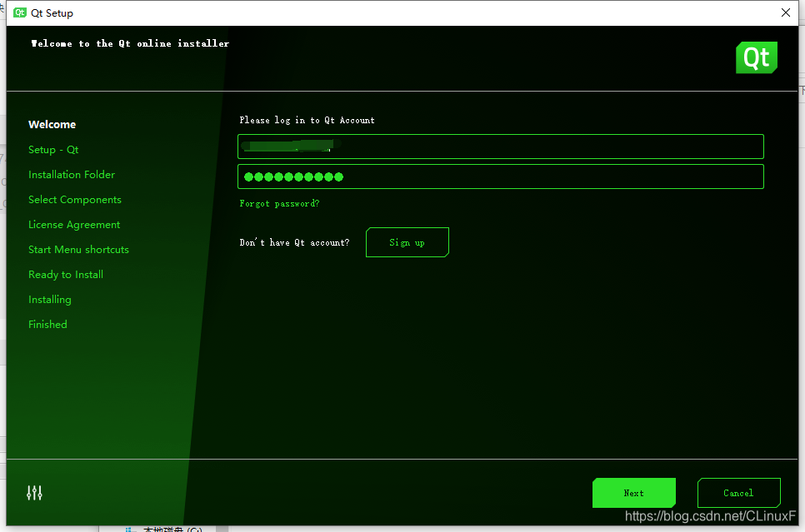This screenshot has width=805, height=532.
Task: Click 'Don't have Qt account?' text
Action: click(x=294, y=242)
